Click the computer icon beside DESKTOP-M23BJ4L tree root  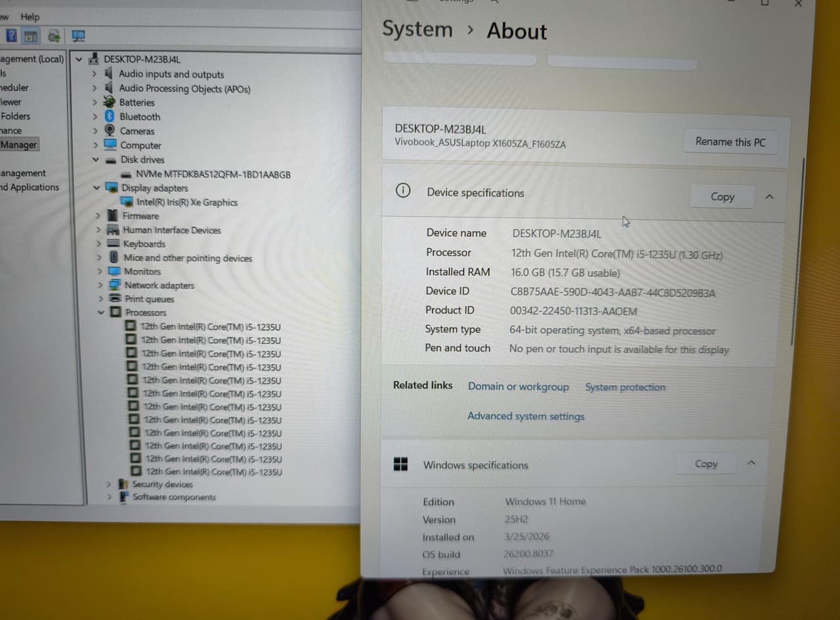[94, 59]
